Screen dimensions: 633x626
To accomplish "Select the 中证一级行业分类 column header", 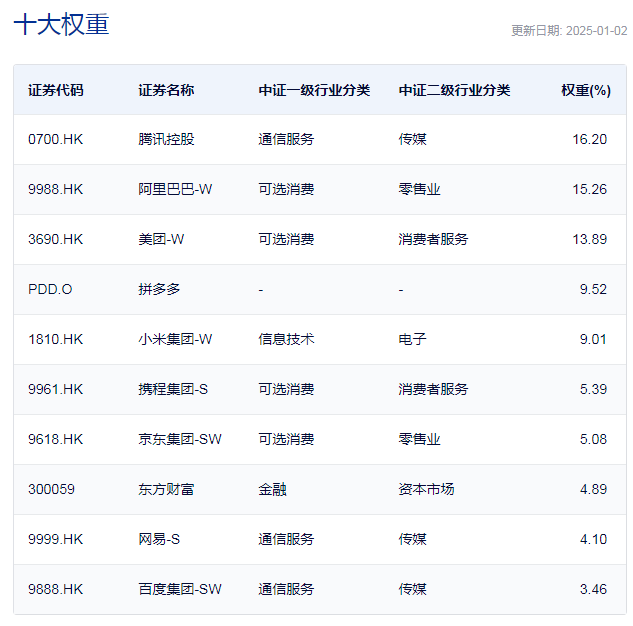I will [x=314, y=90].
